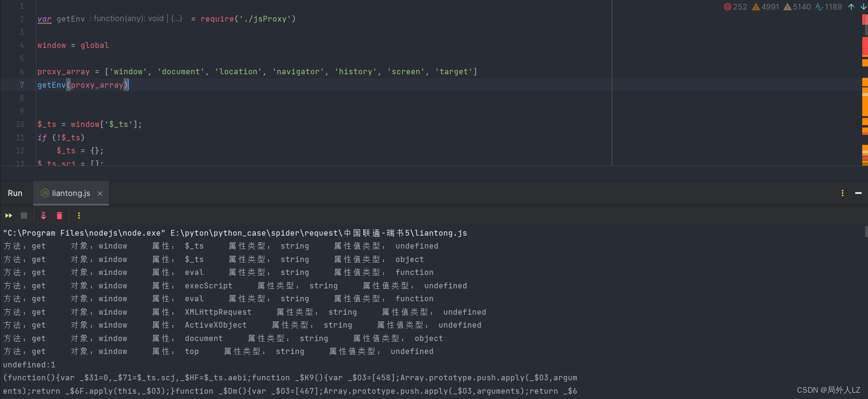868x399 pixels.
Task: Click the document property log row
Action: point(223,338)
